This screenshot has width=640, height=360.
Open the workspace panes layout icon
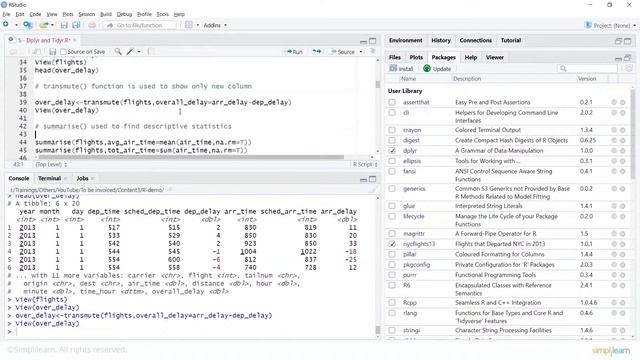[189, 25]
